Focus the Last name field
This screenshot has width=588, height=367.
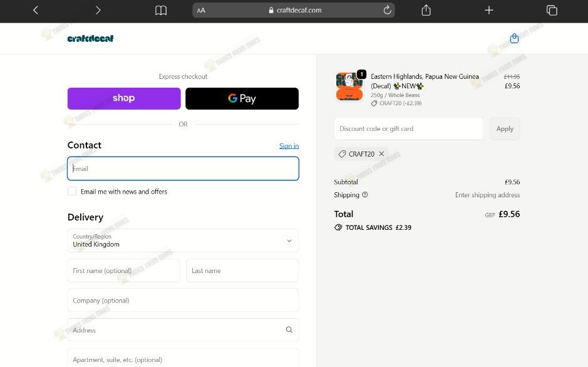pos(242,271)
